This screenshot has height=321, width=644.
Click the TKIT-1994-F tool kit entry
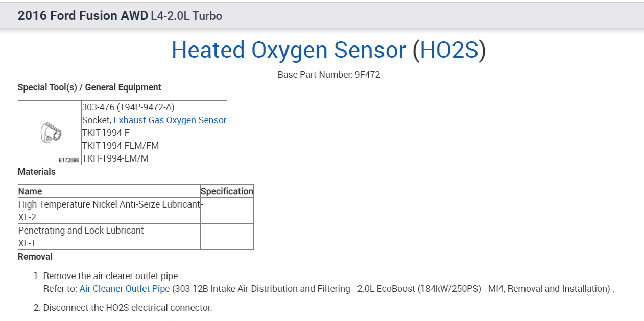106,133
